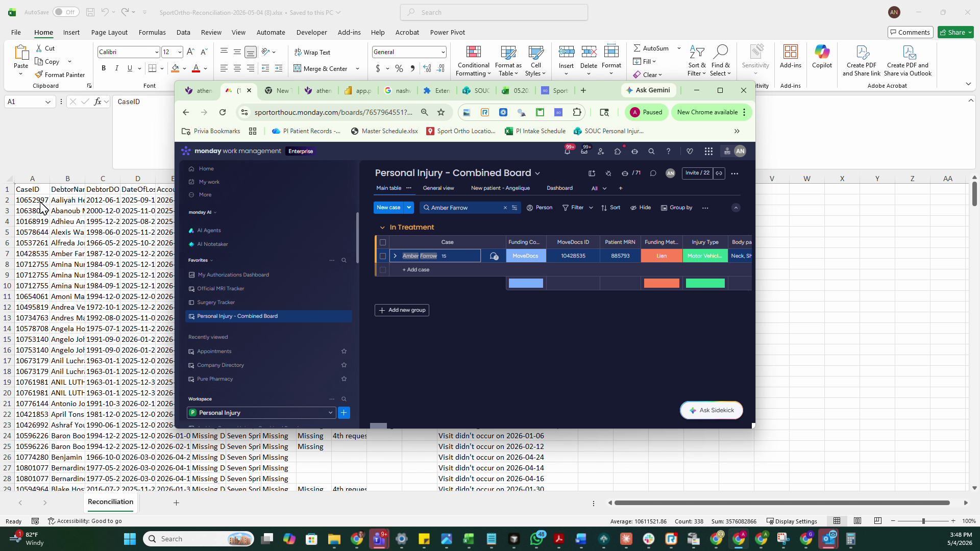Check the Amber Farrow row checkbox
This screenshot has width=980, height=551.
click(x=383, y=256)
